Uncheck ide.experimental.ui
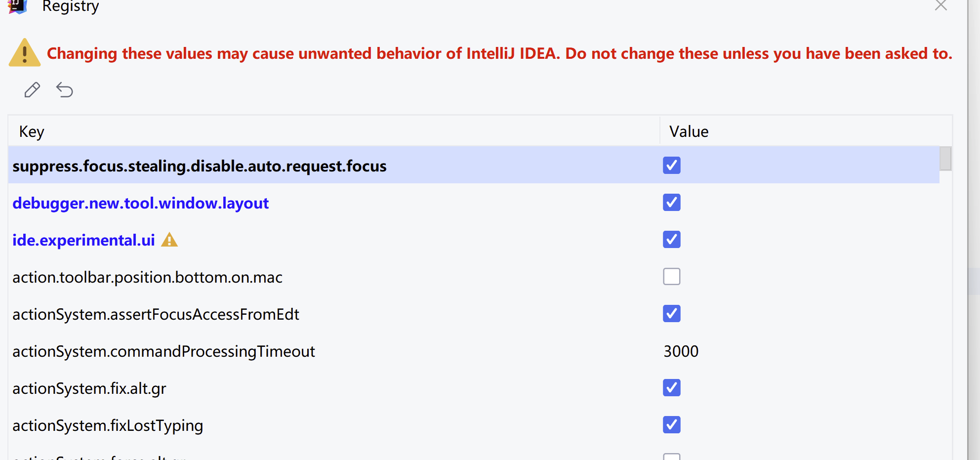980x460 pixels. 671,240
